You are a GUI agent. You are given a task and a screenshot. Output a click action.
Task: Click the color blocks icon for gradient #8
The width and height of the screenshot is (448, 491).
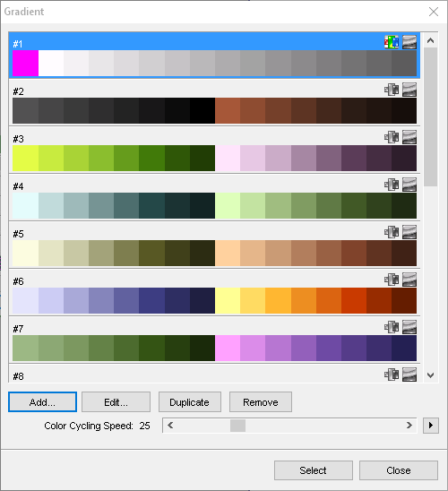click(392, 375)
